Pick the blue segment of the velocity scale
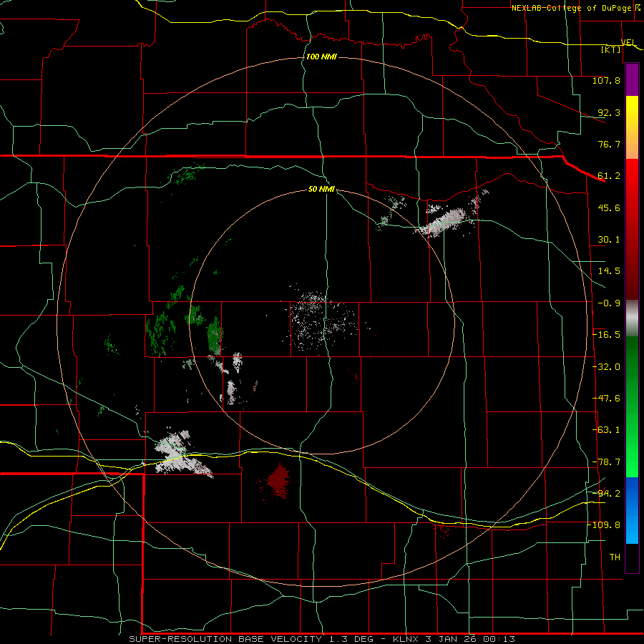 coord(632,510)
